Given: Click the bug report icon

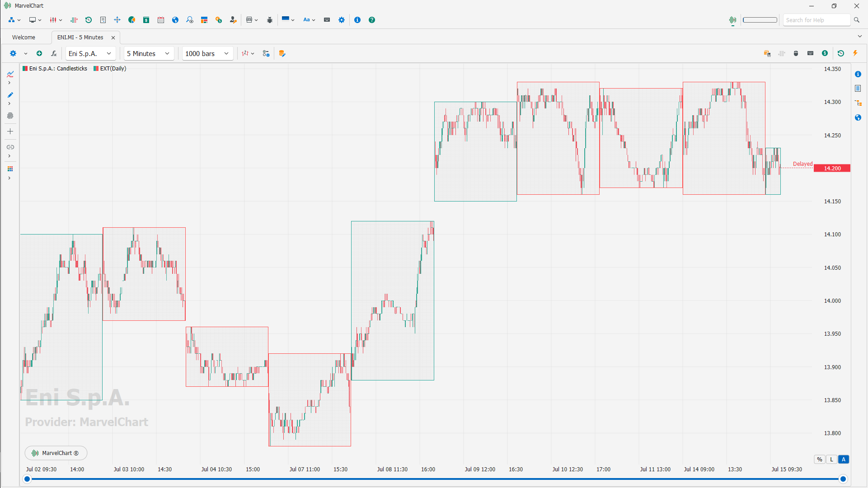Looking at the screenshot, I should 270,20.
